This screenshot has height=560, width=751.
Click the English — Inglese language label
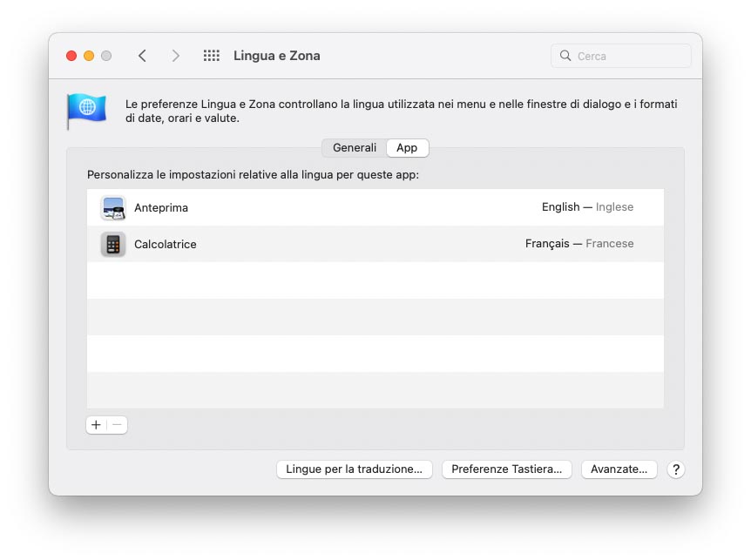tap(587, 207)
